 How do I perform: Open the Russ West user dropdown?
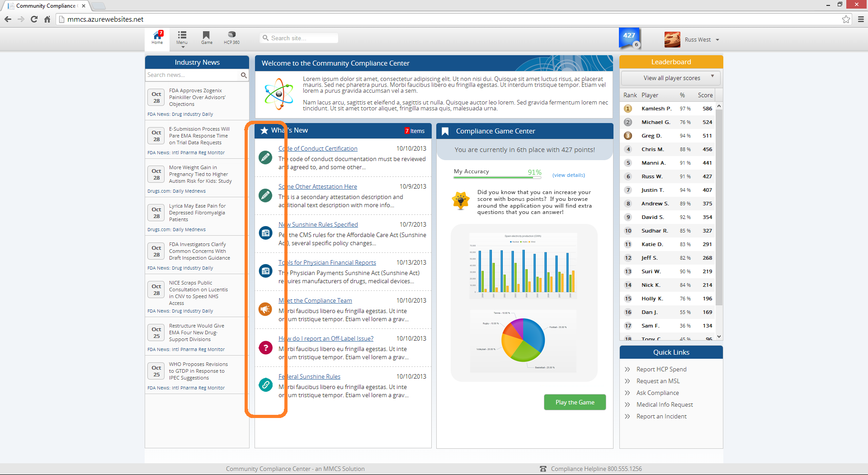coord(701,40)
